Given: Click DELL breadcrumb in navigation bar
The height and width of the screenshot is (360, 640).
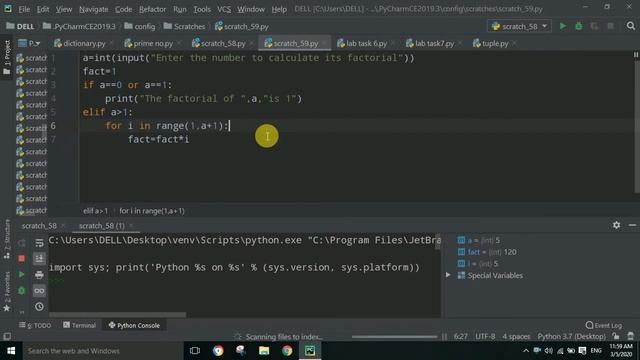Looking at the screenshot, I should [x=20, y=26].
